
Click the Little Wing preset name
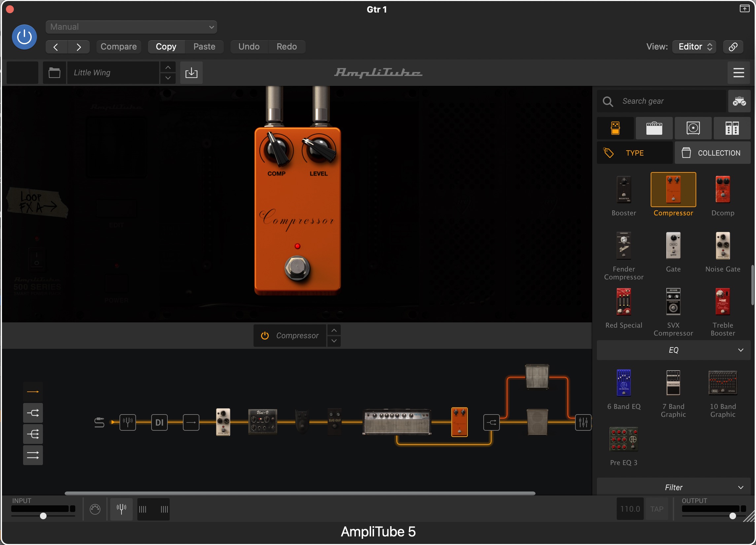pos(113,72)
